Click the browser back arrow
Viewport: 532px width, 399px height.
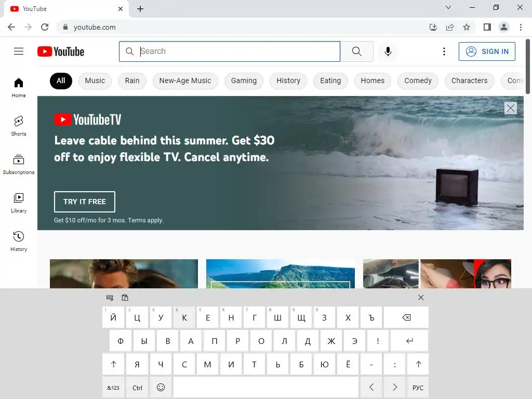tap(11, 27)
